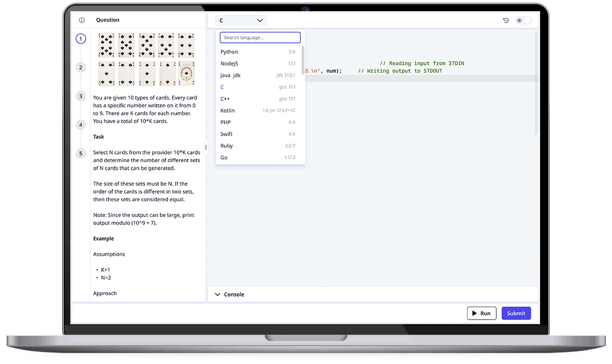Switch language selection to Kotlin
Screen dimensions: 612x364
(x=227, y=110)
